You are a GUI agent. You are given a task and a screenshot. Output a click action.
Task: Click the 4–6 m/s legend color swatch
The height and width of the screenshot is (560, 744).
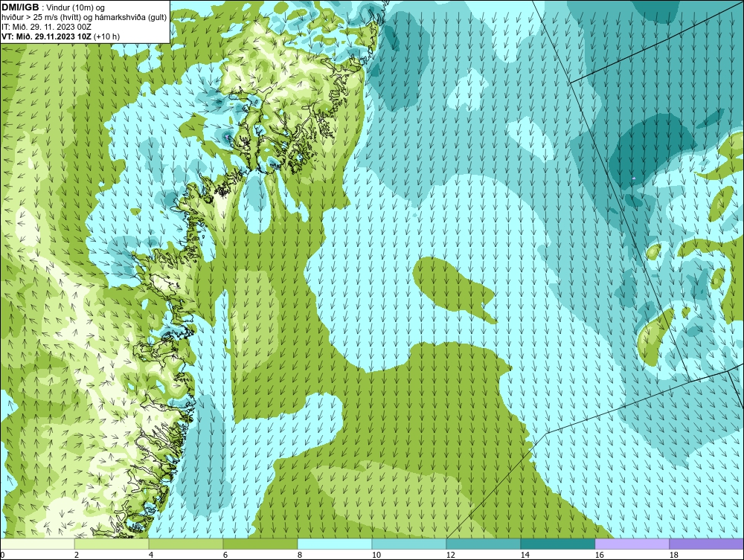coord(186,544)
